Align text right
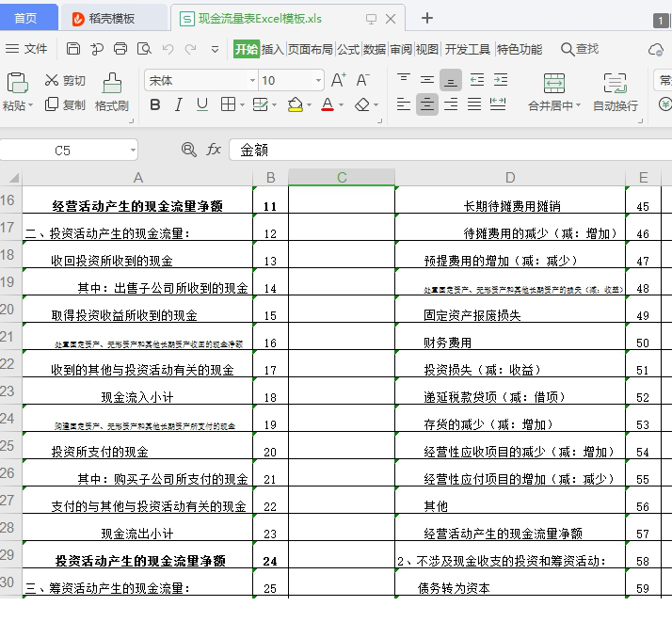This screenshot has height=622, width=672. click(x=451, y=104)
